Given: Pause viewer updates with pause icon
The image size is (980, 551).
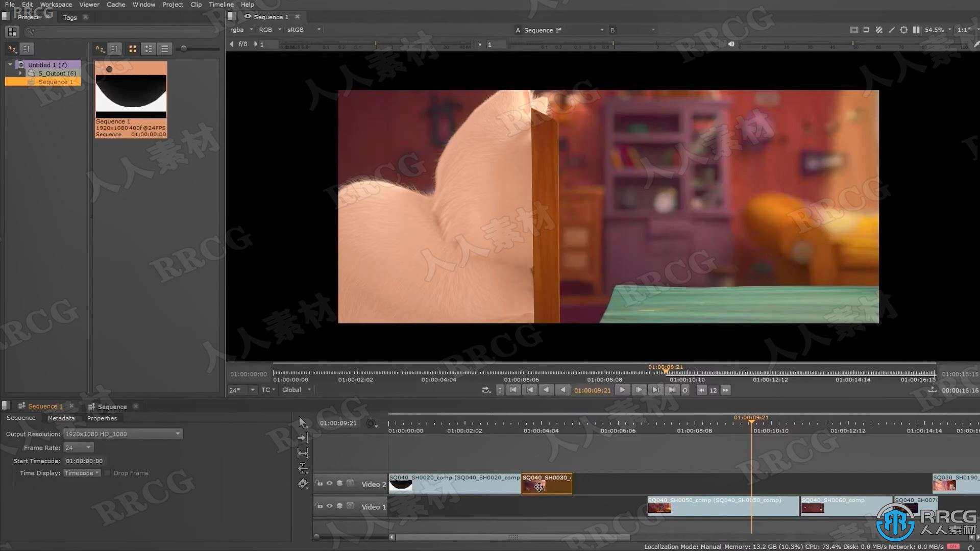Looking at the screenshot, I should (916, 30).
